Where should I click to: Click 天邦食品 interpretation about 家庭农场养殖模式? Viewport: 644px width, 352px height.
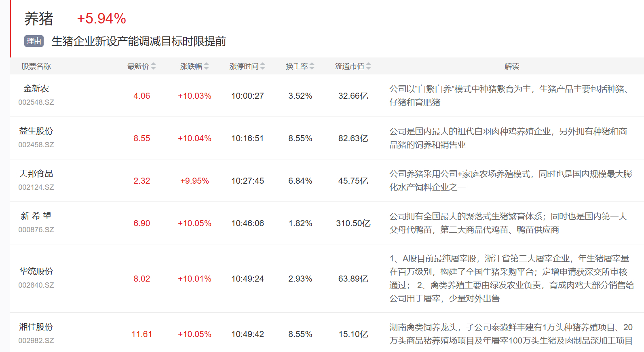[511, 180]
